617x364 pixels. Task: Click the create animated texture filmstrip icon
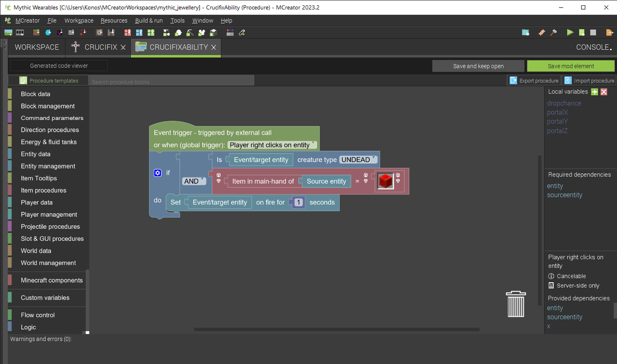20,32
